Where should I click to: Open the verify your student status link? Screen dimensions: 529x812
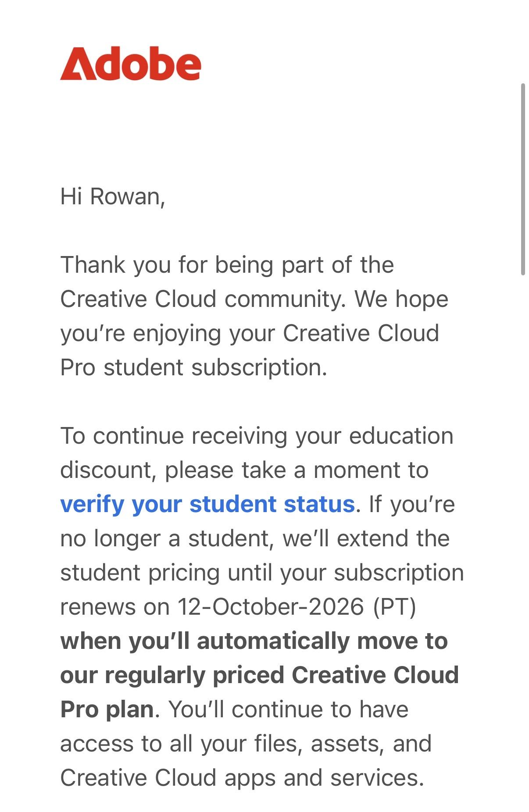point(207,504)
